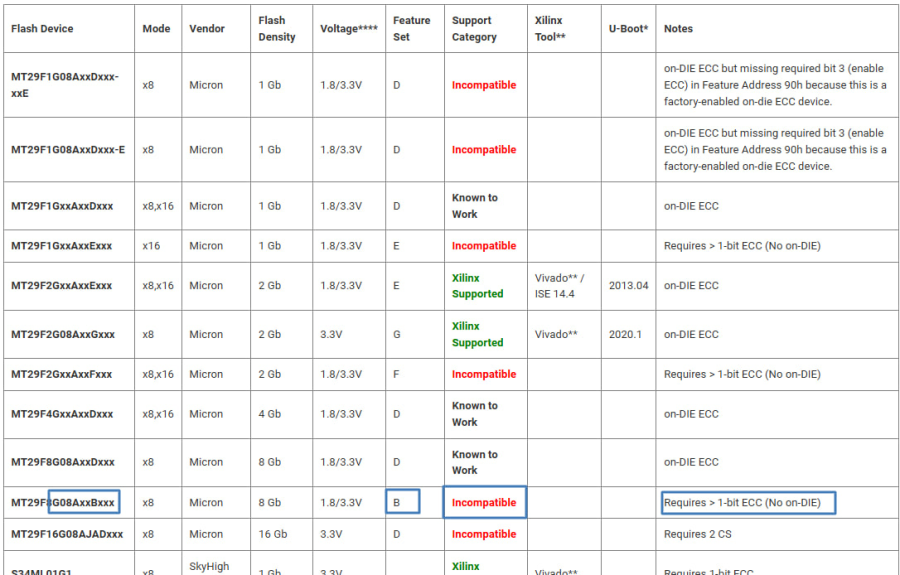The width and height of the screenshot is (900, 575).
Task: Select the MT29F1GxxAxxExxx device name
Action: [61, 246]
